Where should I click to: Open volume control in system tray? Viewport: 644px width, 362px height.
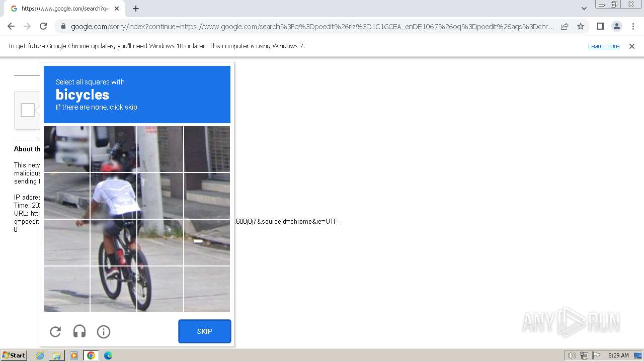(572, 355)
